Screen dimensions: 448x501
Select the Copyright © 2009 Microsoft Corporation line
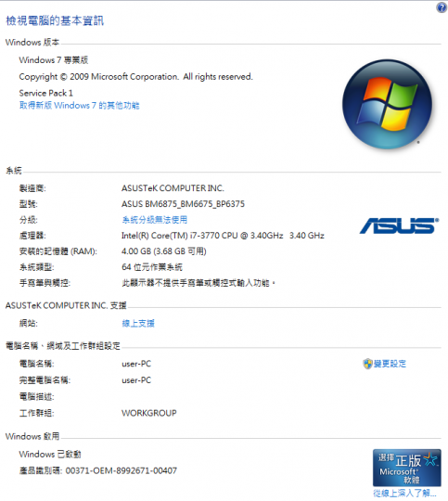(135, 77)
